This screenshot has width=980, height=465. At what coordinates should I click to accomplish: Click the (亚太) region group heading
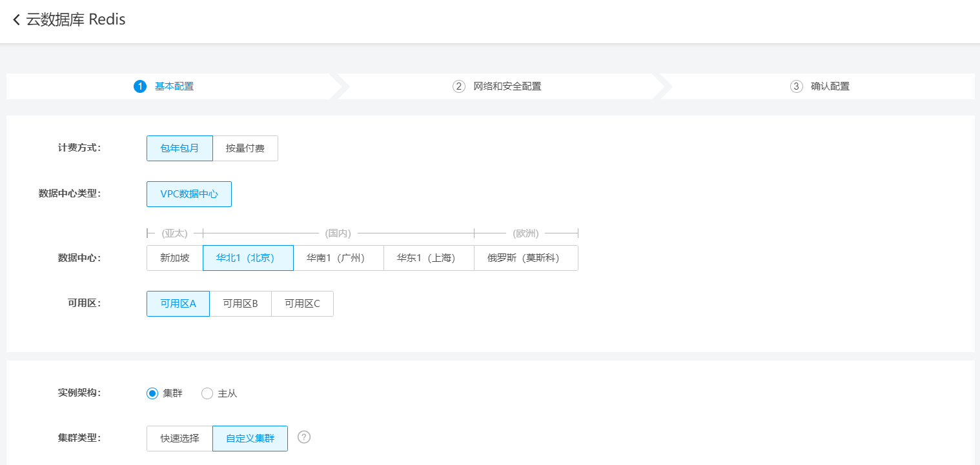(175, 233)
